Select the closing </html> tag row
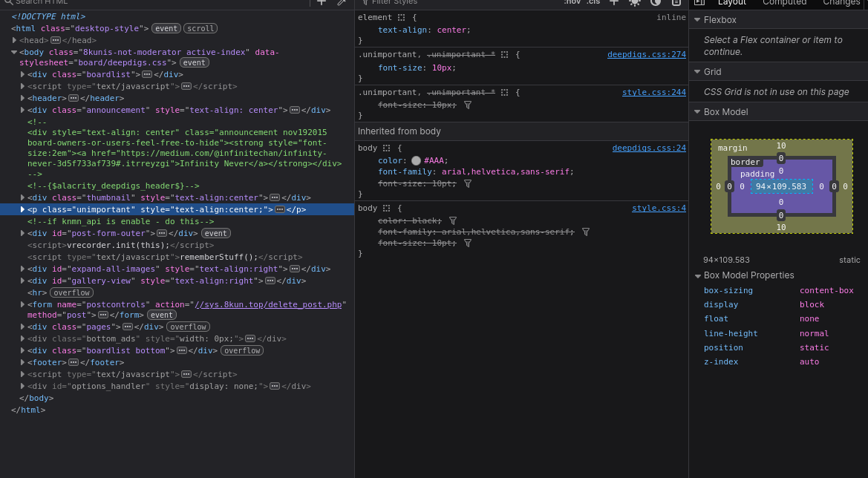The height and width of the screenshot is (478, 868). tap(177, 410)
